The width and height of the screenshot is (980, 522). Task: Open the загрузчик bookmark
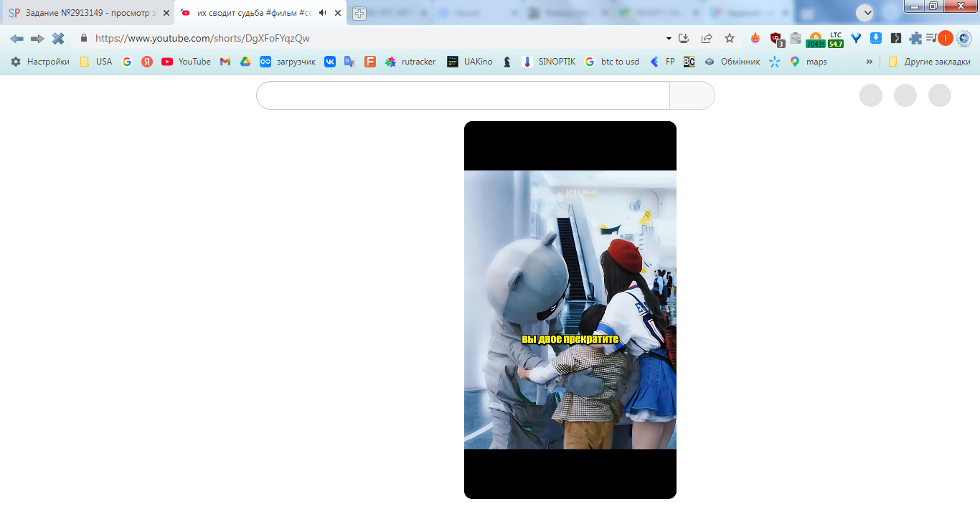point(288,62)
